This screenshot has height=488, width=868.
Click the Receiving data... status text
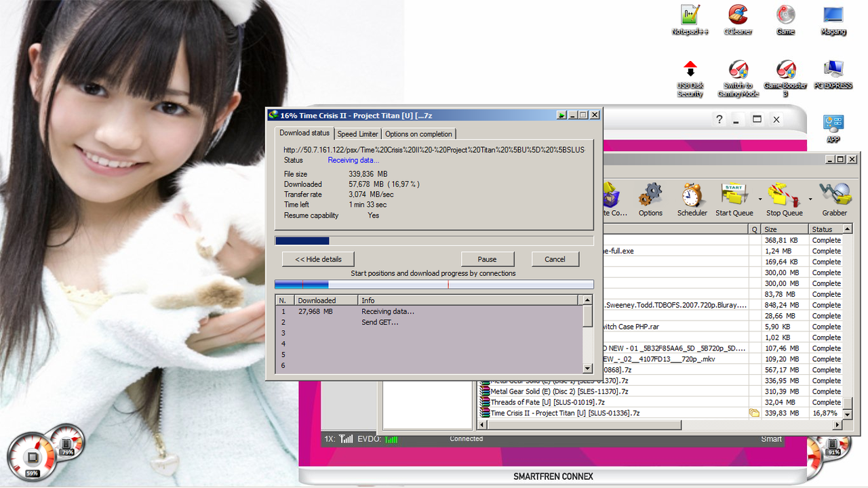[x=353, y=160]
